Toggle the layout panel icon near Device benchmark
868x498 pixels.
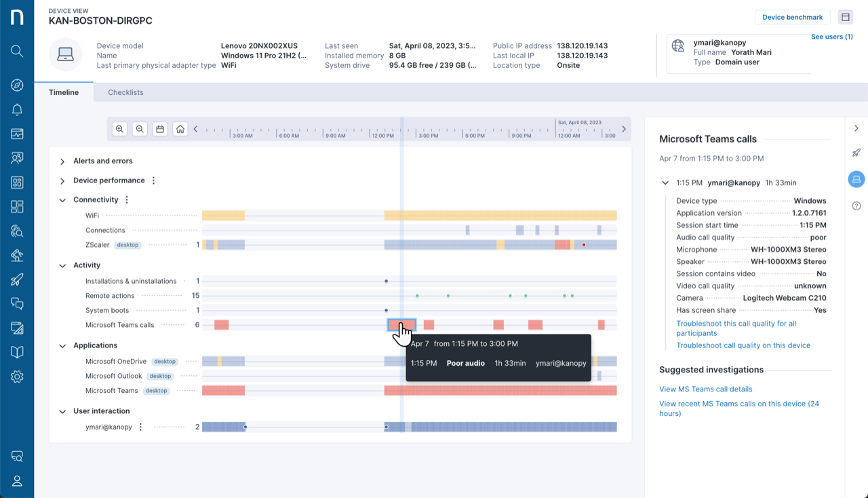pos(845,18)
